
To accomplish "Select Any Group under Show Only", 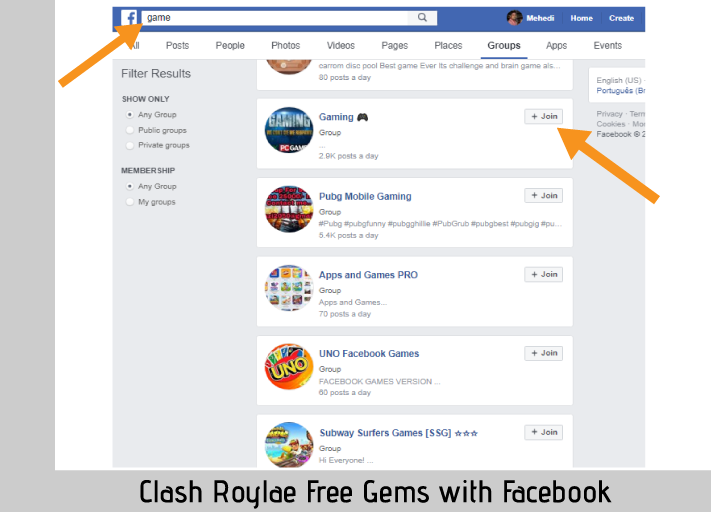I will (130, 115).
